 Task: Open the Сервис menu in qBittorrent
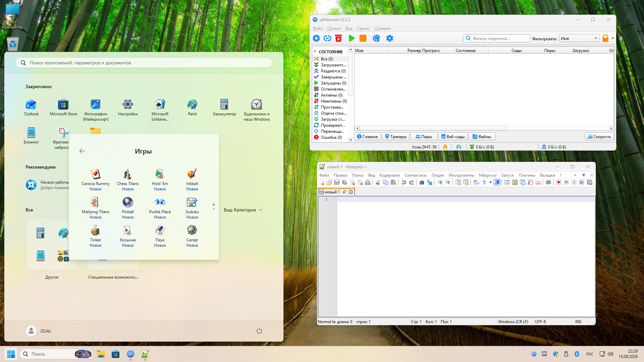(x=363, y=28)
